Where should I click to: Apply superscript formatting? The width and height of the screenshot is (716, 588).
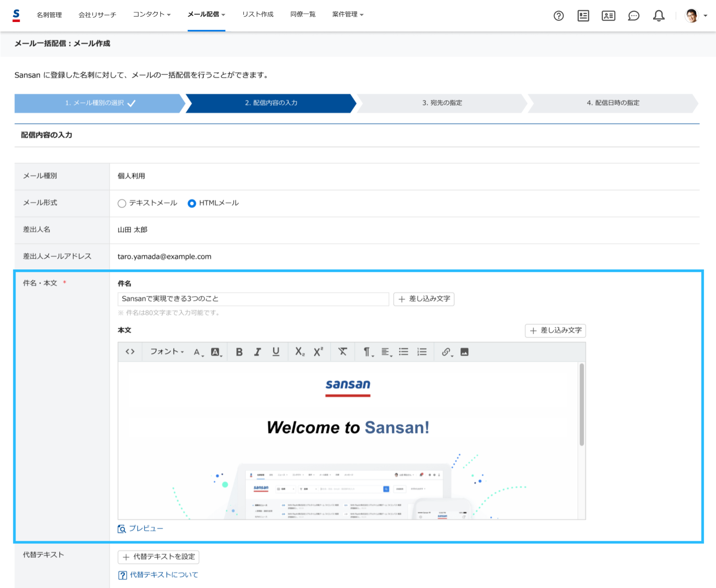point(319,352)
